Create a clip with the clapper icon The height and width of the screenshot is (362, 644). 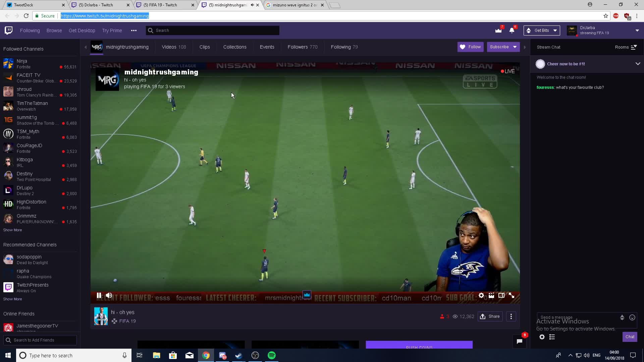pos(491,295)
